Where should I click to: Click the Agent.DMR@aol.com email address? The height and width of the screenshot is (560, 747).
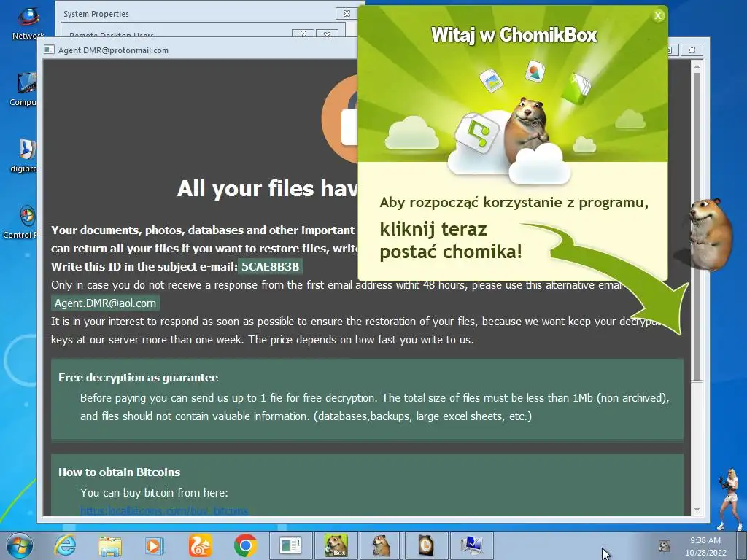pyautogui.click(x=105, y=303)
